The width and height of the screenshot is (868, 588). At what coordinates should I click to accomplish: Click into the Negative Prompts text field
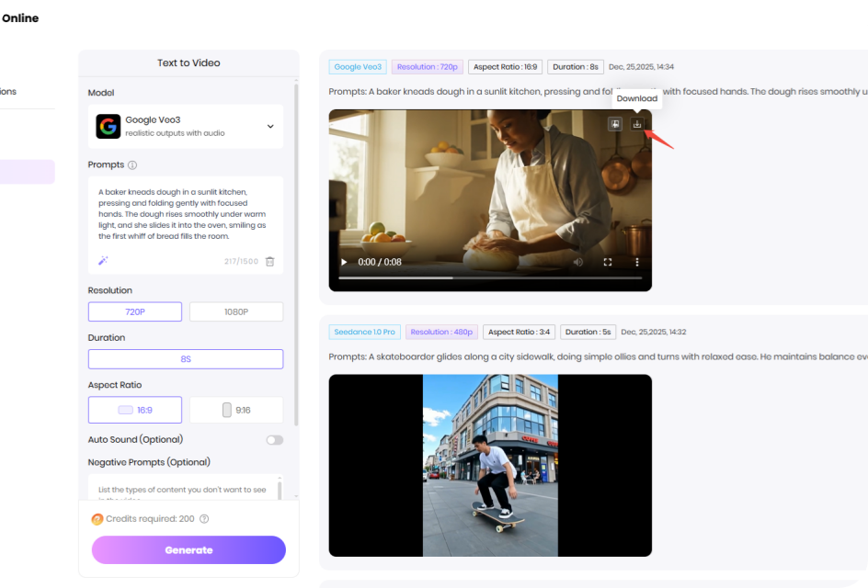pos(184,487)
